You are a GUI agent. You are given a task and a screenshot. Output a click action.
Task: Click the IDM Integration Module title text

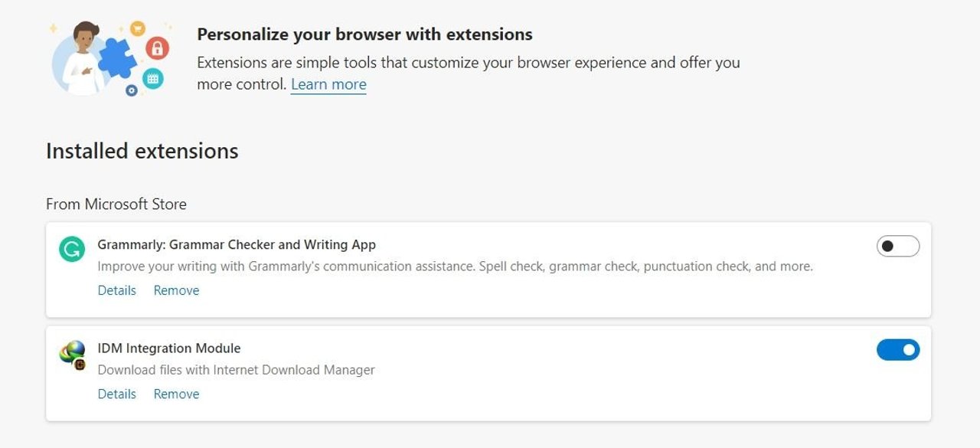[169, 348]
